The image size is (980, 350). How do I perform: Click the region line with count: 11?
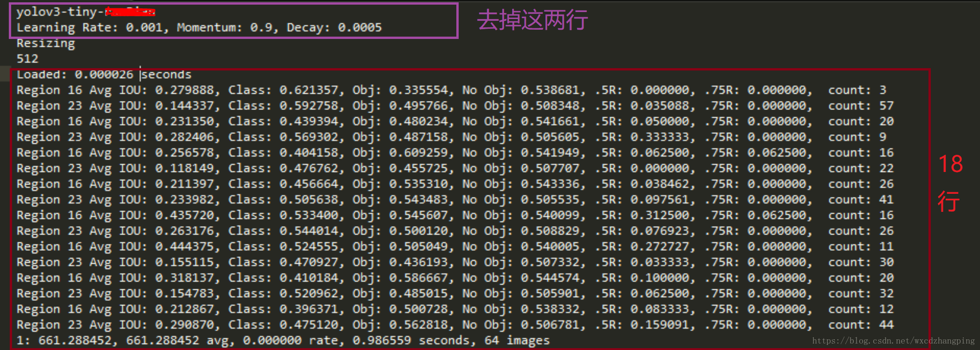pyautogui.click(x=455, y=247)
